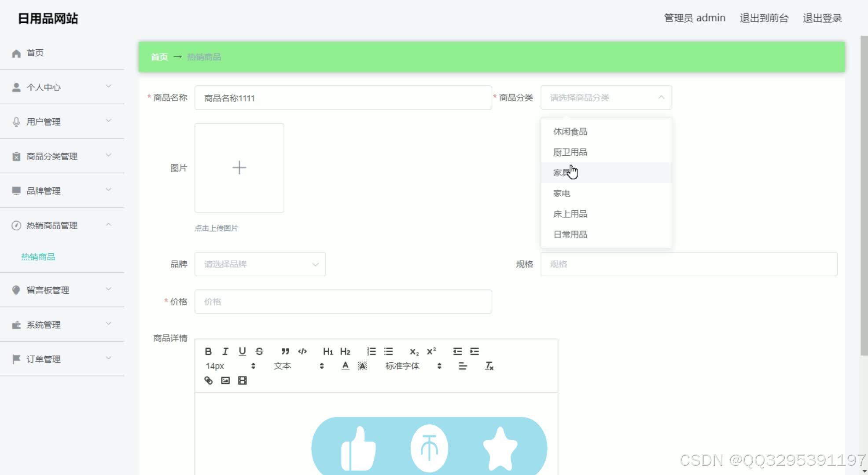
Task: Click 首页 breadcrumb link
Action: (x=159, y=57)
